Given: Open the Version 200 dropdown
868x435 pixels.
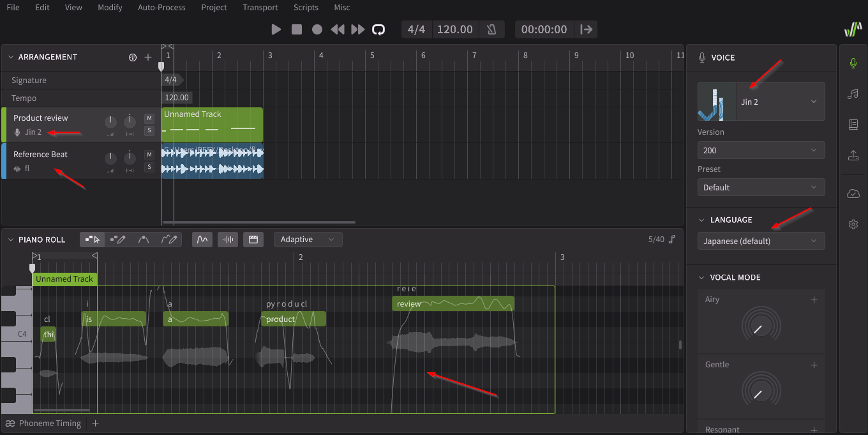Looking at the screenshot, I should (761, 150).
